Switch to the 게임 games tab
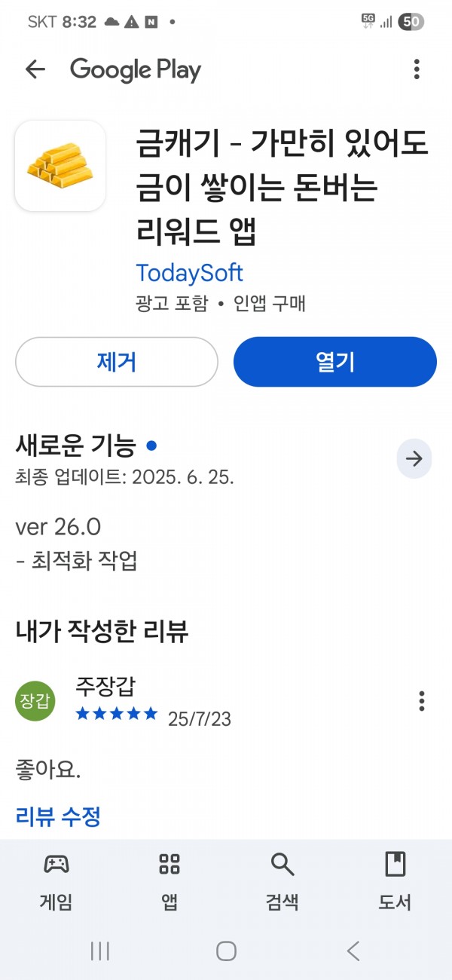This screenshot has width=452, height=980. 56,880
